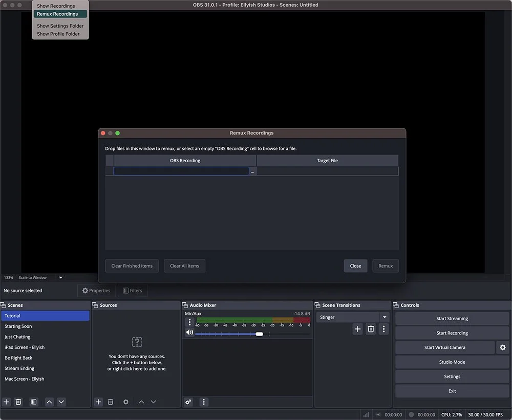Open source Filters button
Image resolution: width=512 pixels, height=420 pixels.
point(133,291)
